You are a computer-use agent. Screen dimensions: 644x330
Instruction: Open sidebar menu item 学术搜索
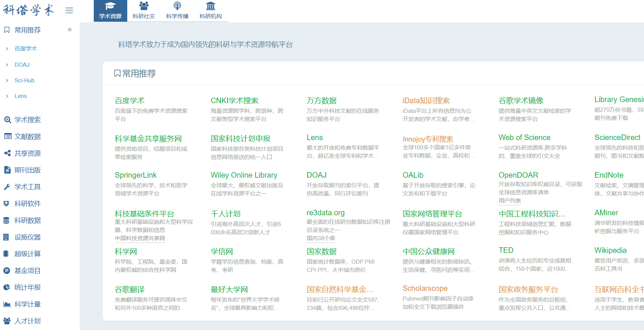tap(28, 120)
